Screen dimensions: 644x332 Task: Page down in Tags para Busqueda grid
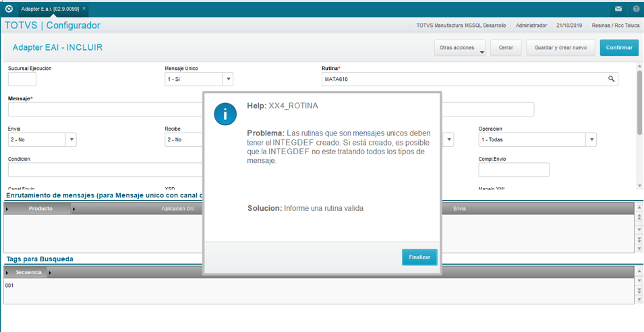[639, 290]
